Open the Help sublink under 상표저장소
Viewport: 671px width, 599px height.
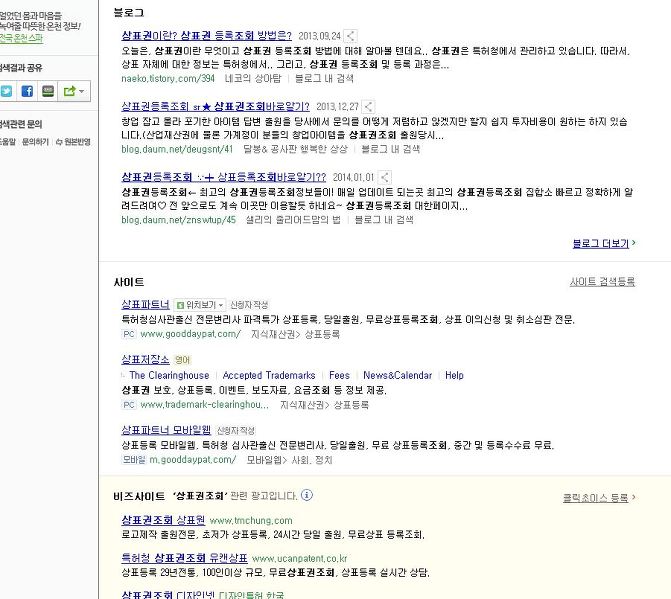pos(454,375)
